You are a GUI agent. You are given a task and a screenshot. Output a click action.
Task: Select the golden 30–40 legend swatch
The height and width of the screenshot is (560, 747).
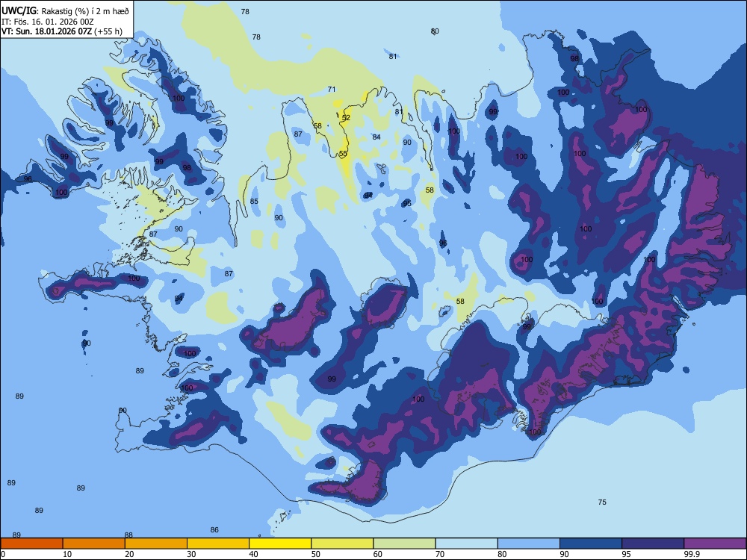(x=218, y=544)
